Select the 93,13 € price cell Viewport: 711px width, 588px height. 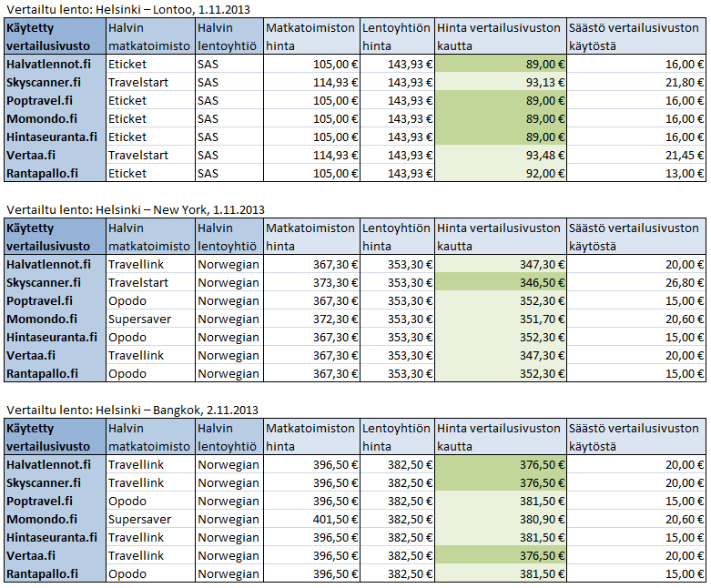tap(500, 82)
